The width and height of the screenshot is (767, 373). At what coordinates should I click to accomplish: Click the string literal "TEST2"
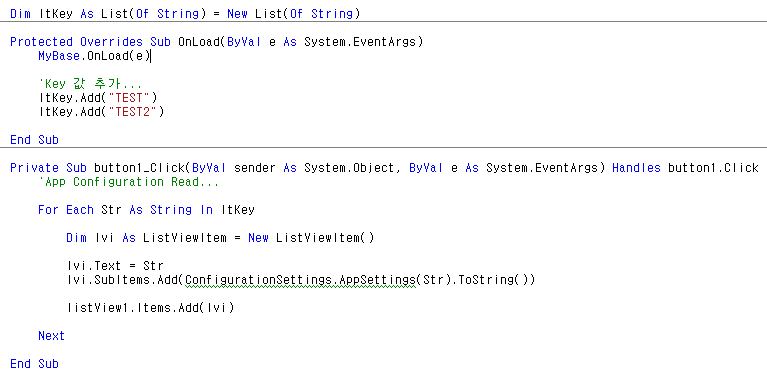[x=132, y=112]
